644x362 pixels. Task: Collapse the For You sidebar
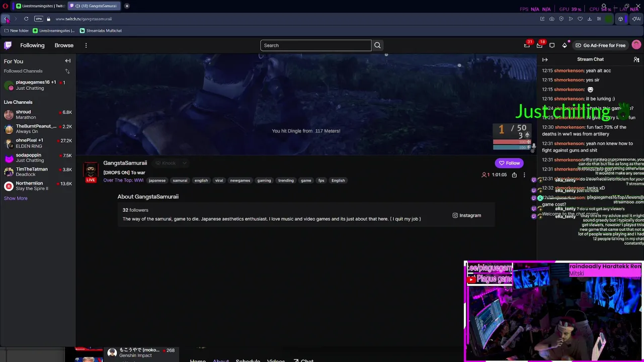(67, 61)
